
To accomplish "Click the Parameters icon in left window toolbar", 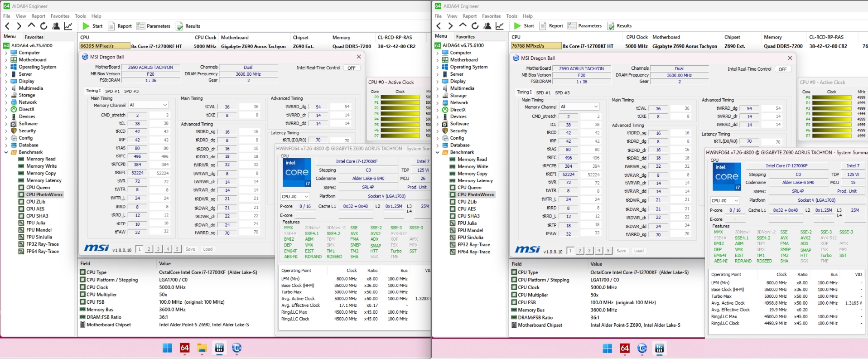I will [x=141, y=26].
